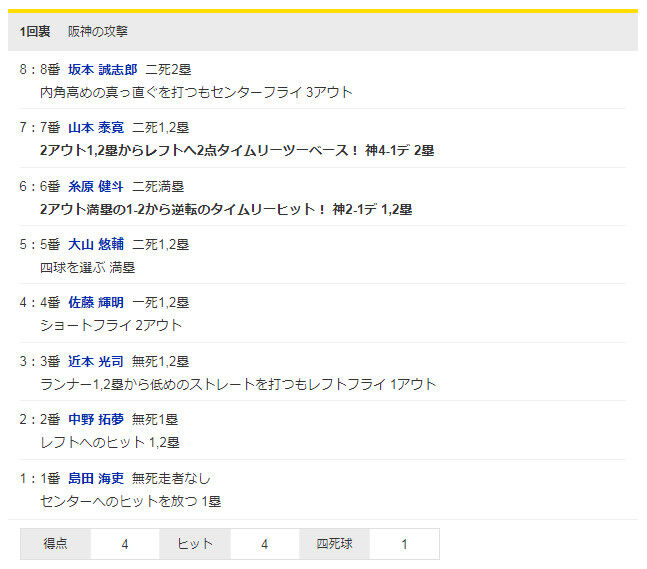Click the walks value next to 四死球

(x=404, y=544)
